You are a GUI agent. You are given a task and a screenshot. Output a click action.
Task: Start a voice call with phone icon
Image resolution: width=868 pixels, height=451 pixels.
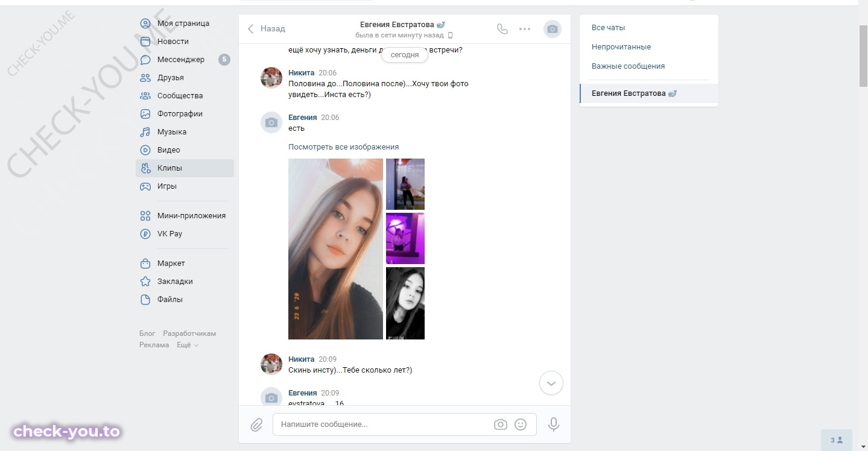(x=502, y=29)
